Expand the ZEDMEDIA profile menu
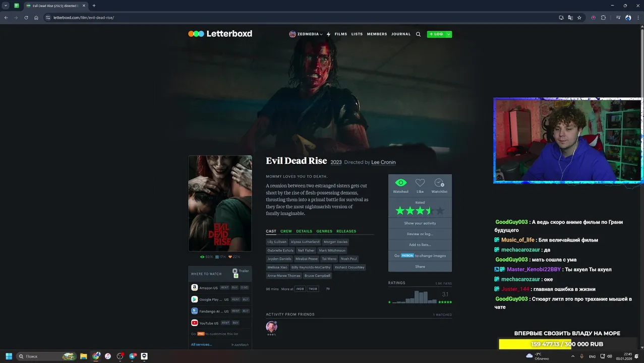Screen dimensions: 644x363 [306, 34]
